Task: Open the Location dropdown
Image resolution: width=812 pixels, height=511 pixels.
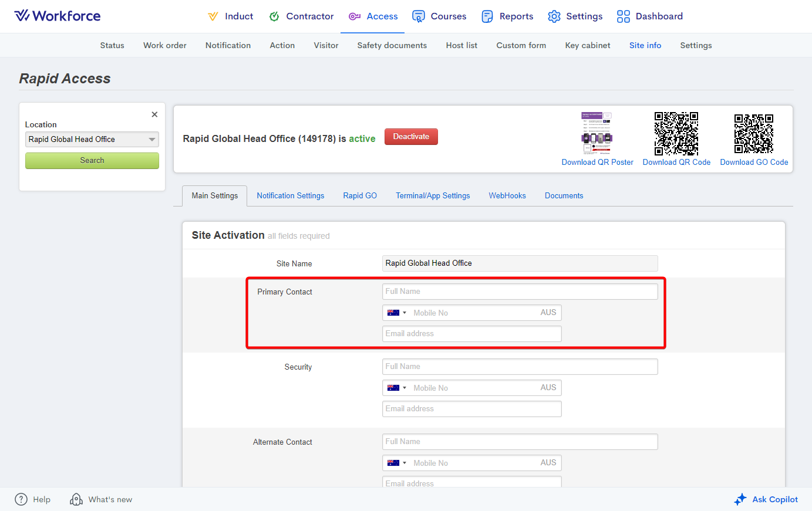Action: [x=92, y=139]
